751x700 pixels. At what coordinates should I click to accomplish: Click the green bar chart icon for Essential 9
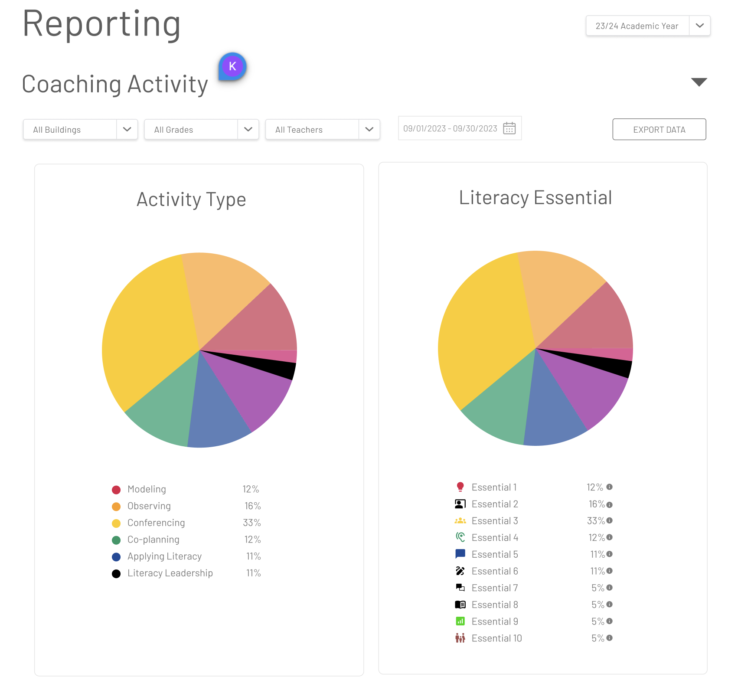click(460, 621)
